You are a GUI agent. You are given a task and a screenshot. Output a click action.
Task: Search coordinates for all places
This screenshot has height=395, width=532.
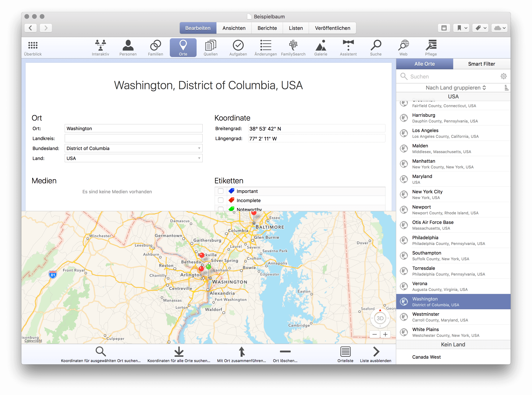click(x=179, y=355)
